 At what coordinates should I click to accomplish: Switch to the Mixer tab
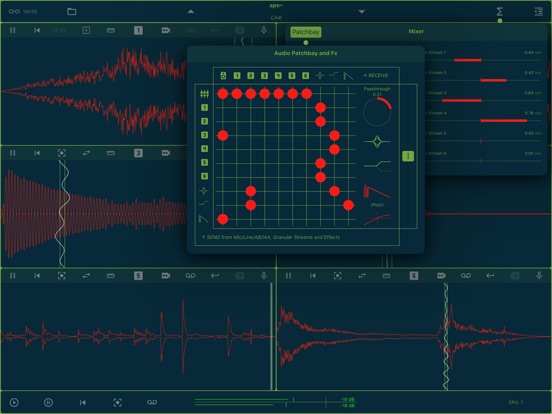click(x=416, y=31)
